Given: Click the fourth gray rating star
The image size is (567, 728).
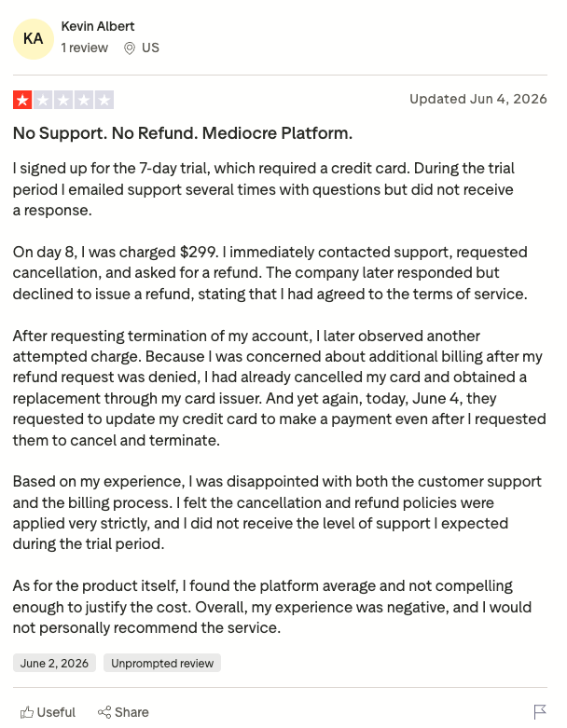Looking at the screenshot, I should 84,100.
